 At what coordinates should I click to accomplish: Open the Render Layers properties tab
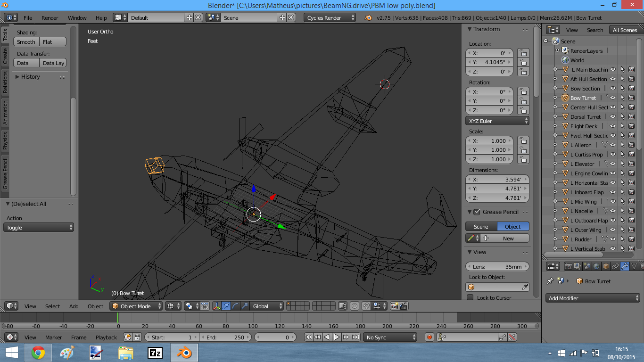pyautogui.click(x=578, y=266)
